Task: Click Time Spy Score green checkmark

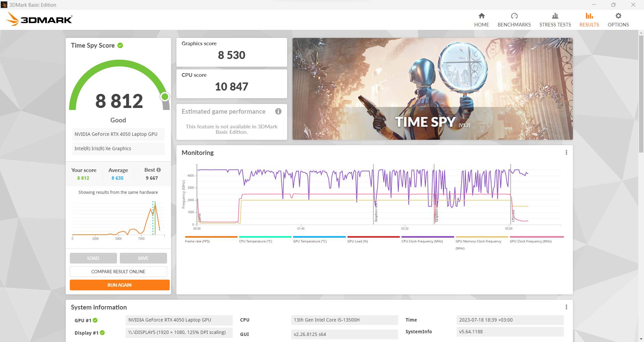Action: tap(120, 46)
